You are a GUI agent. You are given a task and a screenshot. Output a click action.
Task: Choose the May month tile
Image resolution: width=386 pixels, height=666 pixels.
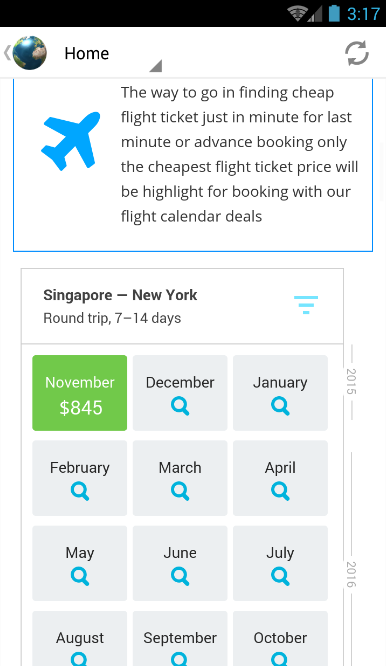pos(80,563)
